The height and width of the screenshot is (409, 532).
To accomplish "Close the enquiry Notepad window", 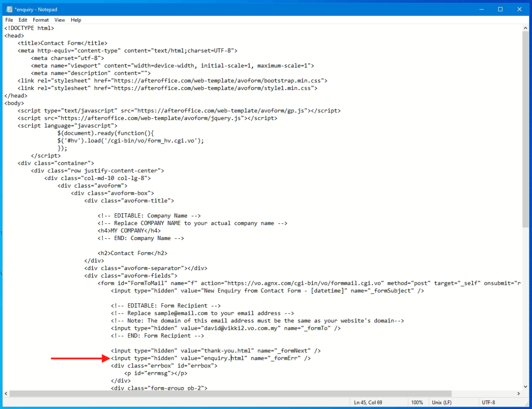I will (x=520, y=9).
